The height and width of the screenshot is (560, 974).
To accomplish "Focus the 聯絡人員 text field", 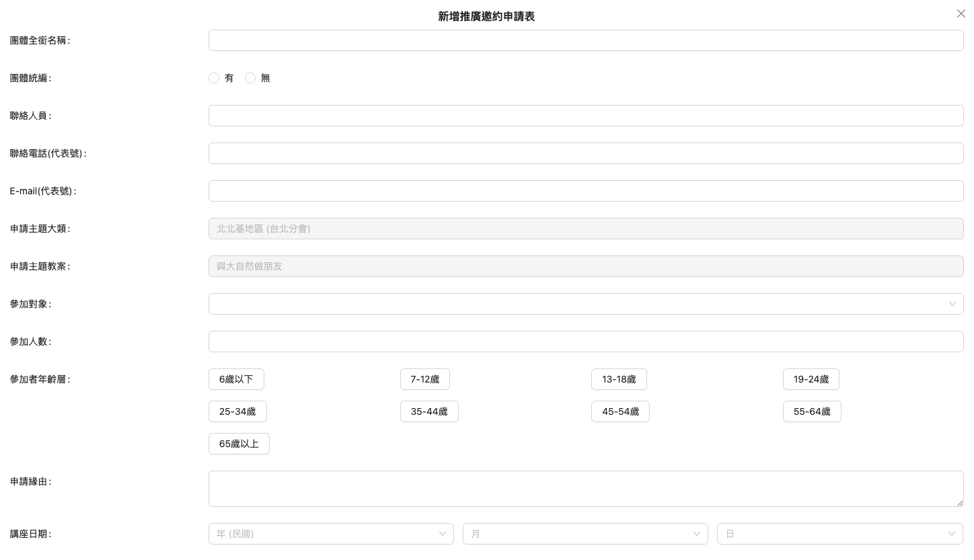I will click(585, 116).
